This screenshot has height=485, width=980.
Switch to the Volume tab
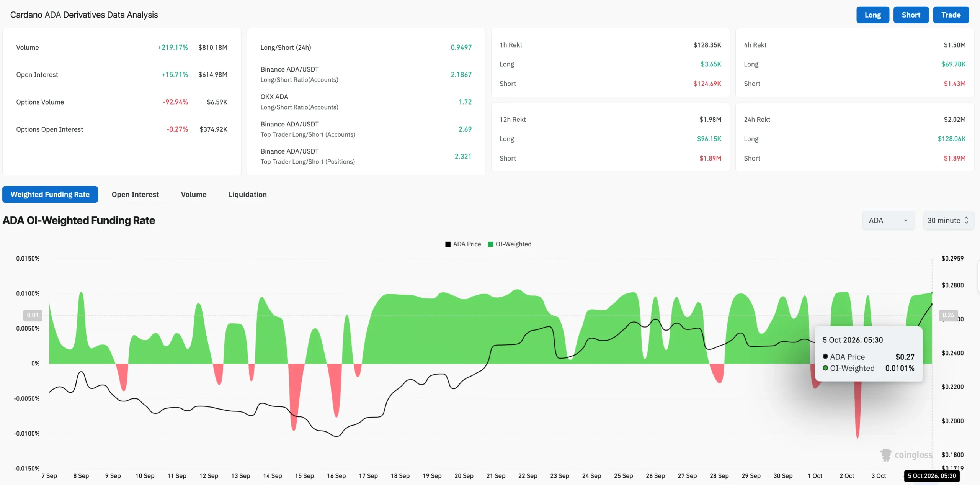[194, 194]
